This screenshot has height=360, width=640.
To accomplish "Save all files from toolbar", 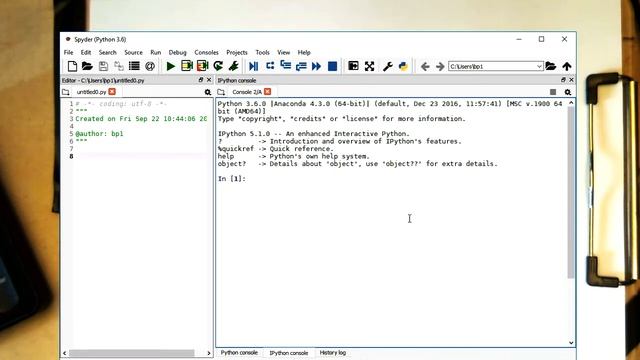I will (119, 66).
